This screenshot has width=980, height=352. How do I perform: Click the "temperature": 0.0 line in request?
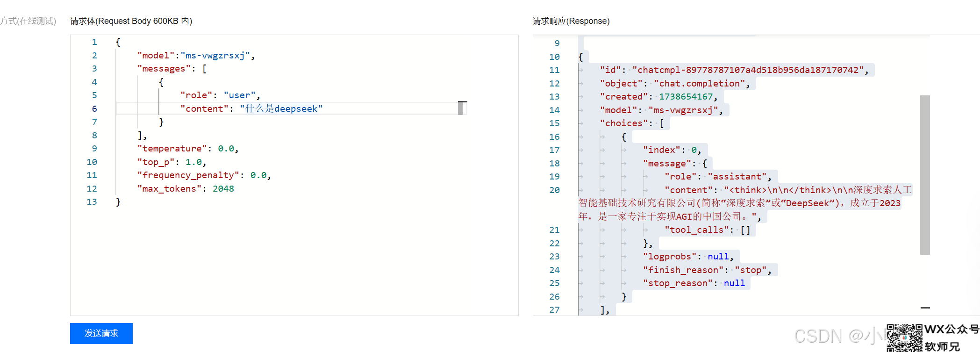188,149
